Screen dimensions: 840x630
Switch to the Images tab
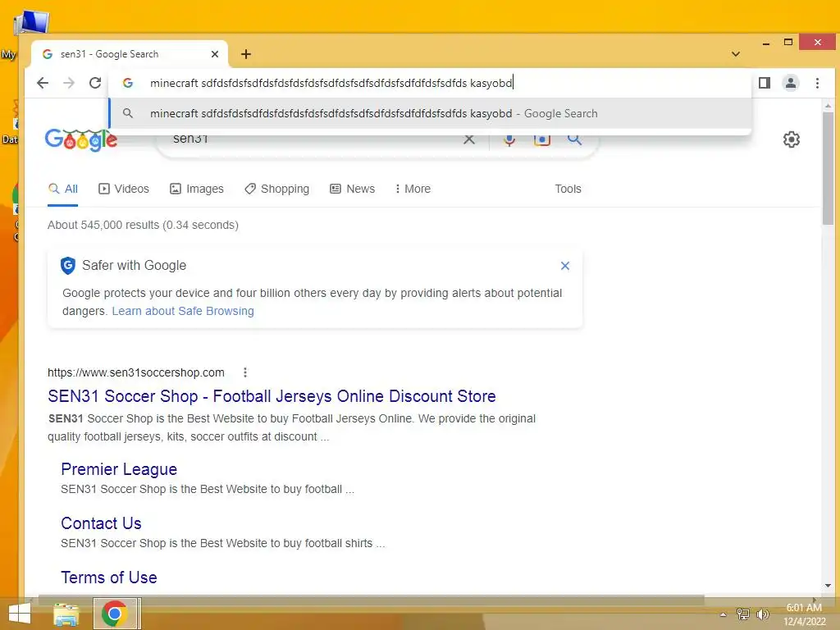click(x=197, y=189)
